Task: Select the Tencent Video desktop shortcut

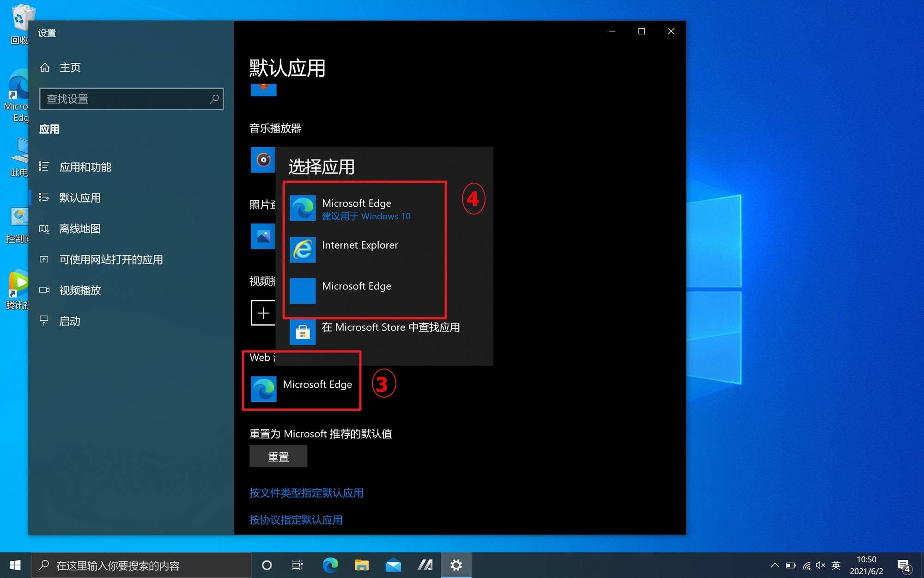Action: click(18, 290)
